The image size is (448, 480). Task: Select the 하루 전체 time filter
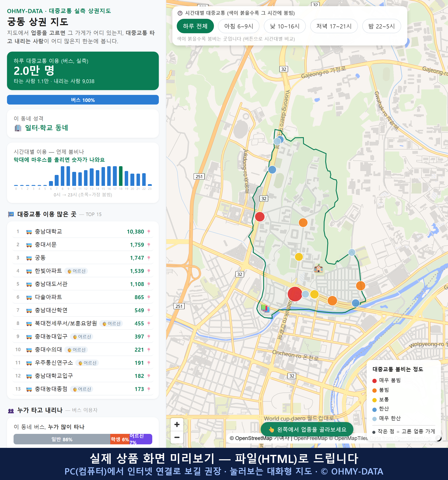[x=195, y=26]
